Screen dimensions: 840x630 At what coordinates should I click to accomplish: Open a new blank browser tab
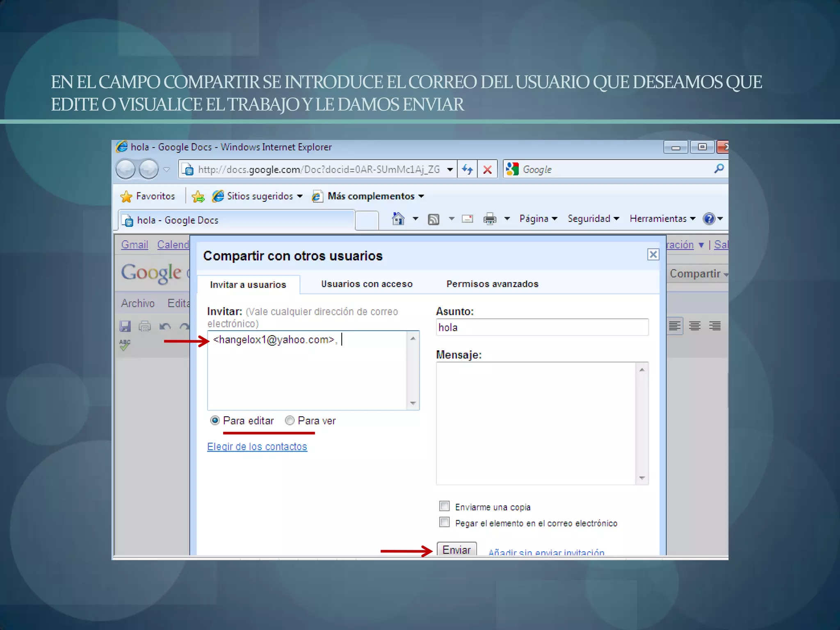point(367,221)
